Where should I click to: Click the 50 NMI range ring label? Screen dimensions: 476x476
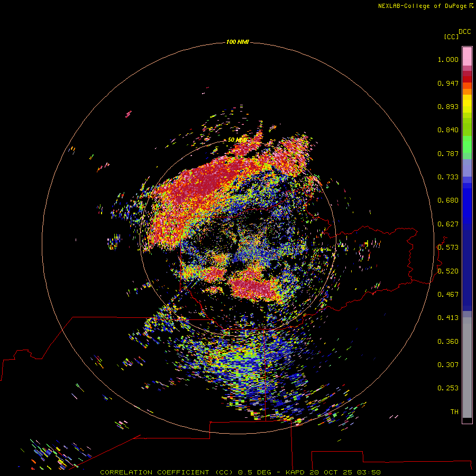[237, 140]
